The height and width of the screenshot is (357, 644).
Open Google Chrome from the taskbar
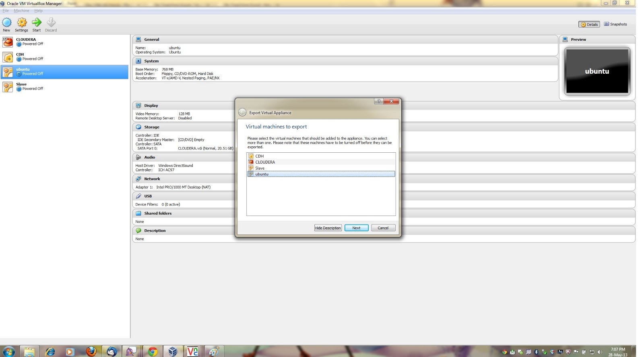click(x=152, y=351)
